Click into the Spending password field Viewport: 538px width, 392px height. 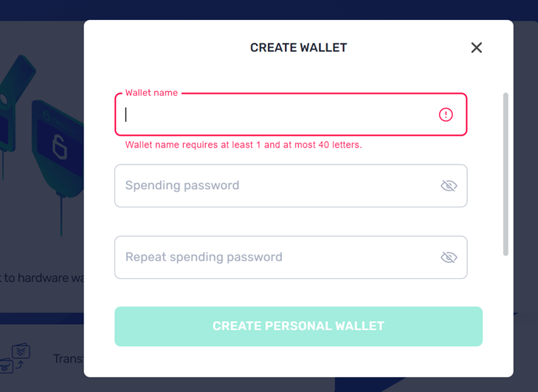(x=291, y=186)
